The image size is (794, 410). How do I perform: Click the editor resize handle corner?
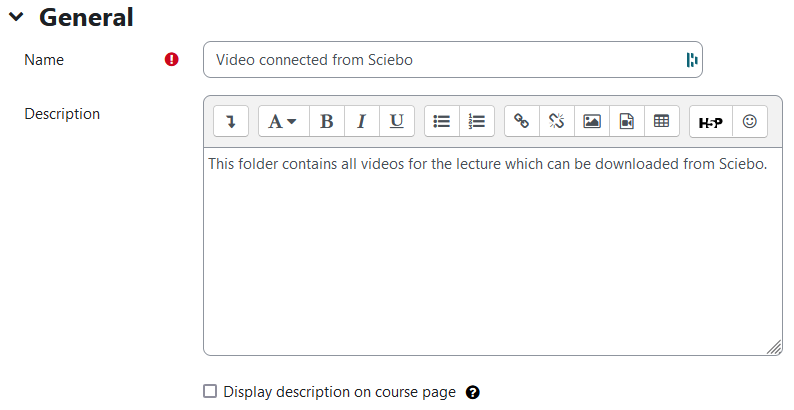click(x=774, y=347)
